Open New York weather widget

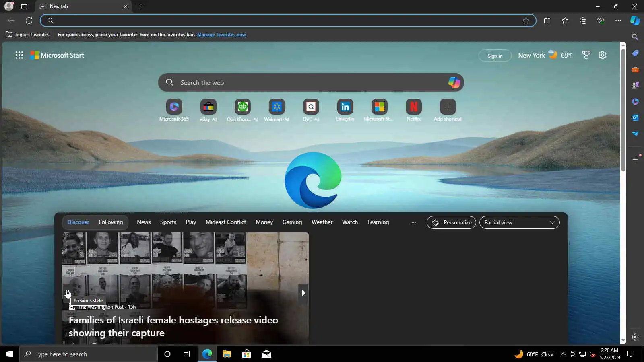point(545,55)
